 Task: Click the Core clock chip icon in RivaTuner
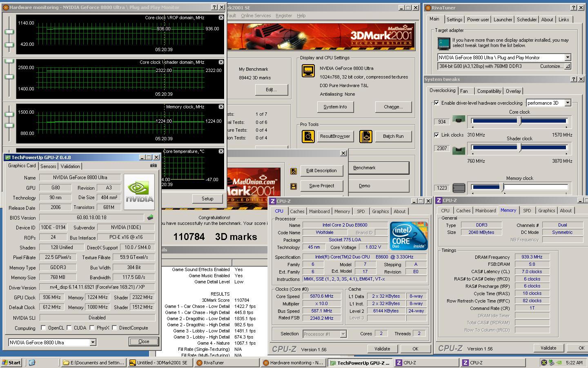click(x=459, y=121)
